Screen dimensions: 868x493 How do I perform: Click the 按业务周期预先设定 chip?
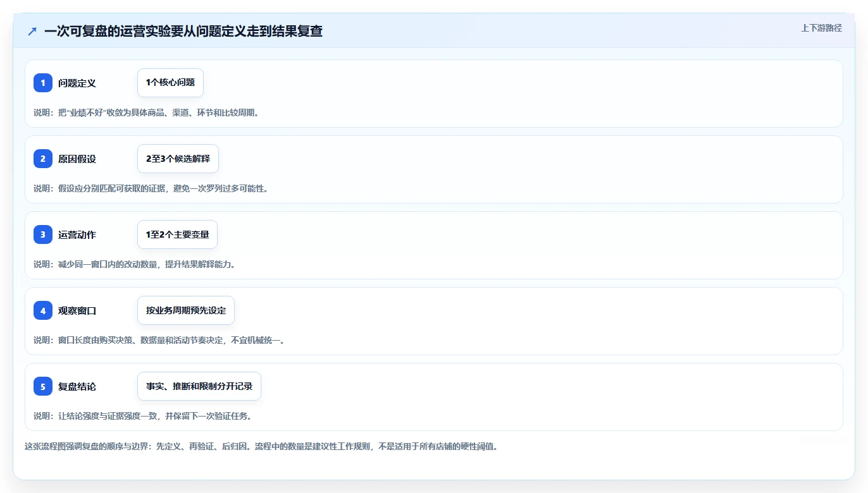click(x=186, y=310)
